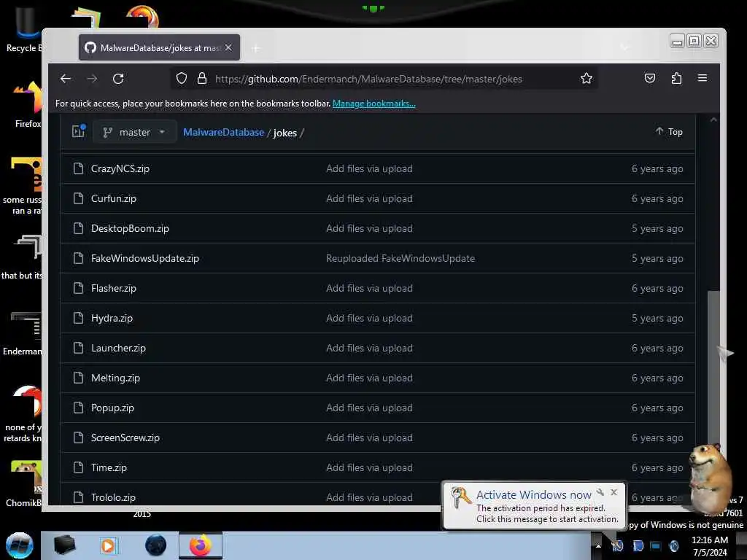Click the 5 years ago timestamp for Hydra.zip
747x560 pixels.
(657, 318)
